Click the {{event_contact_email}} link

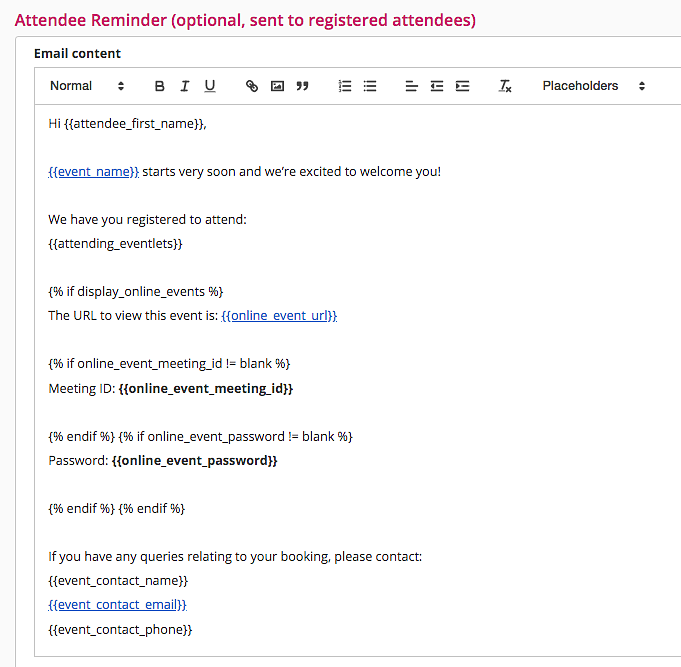[x=117, y=605]
